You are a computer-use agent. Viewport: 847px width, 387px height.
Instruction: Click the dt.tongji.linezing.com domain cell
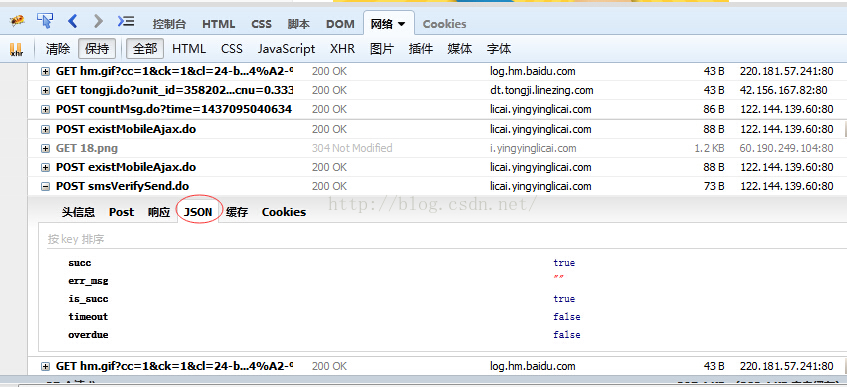tap(542, 90)
